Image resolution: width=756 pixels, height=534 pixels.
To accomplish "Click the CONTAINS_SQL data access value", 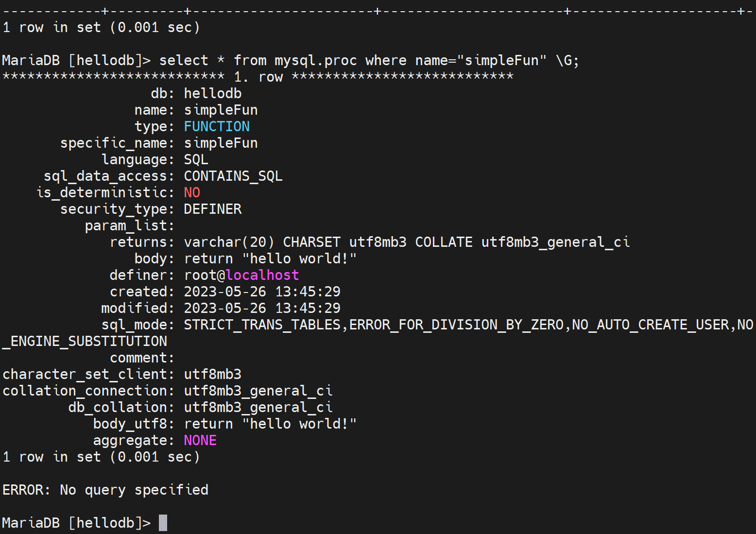I will 233,176.
